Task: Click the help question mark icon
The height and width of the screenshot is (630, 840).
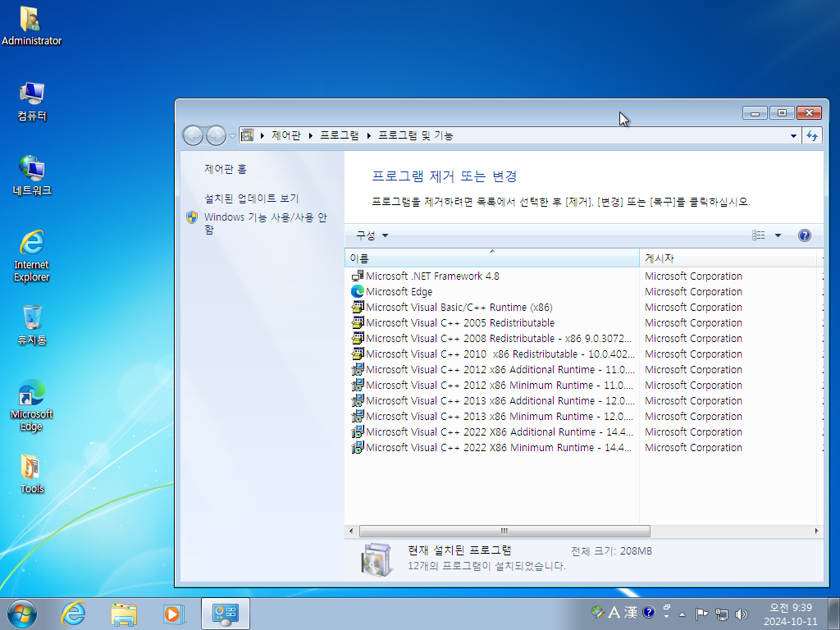Action: (x=804, y=235)
